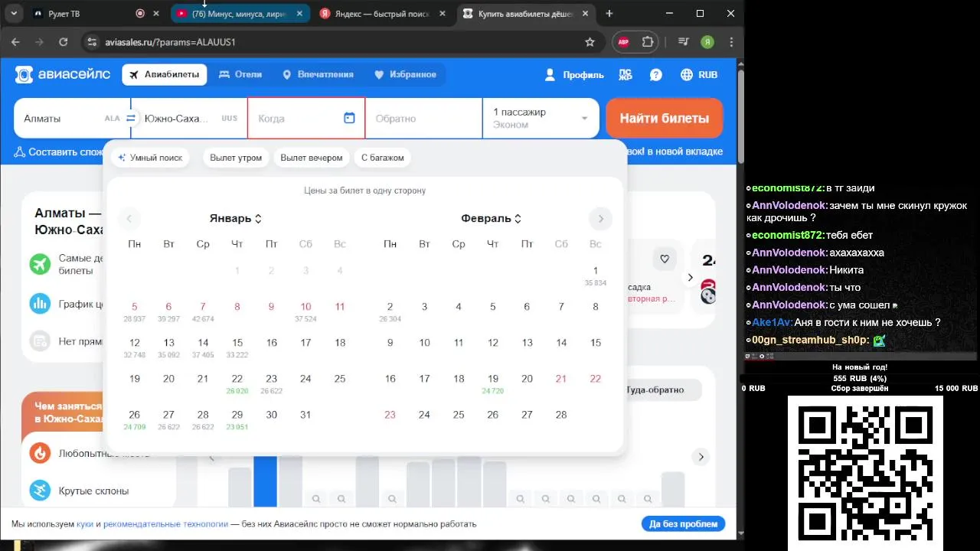Image resolution: width=980 pixels, height=551 pixels.
Task: Open the Отели section
Action: [240, 74]
